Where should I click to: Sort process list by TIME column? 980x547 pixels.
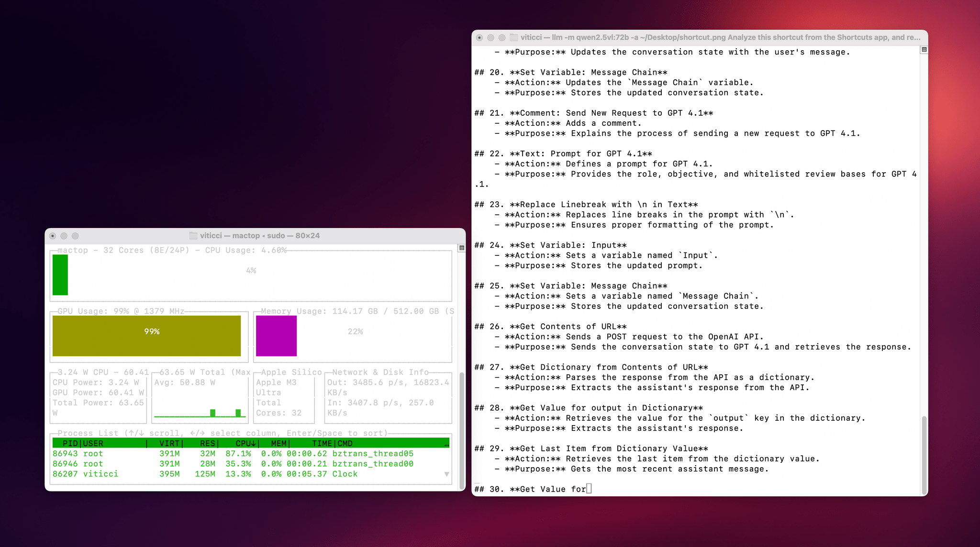click(322, 443)
